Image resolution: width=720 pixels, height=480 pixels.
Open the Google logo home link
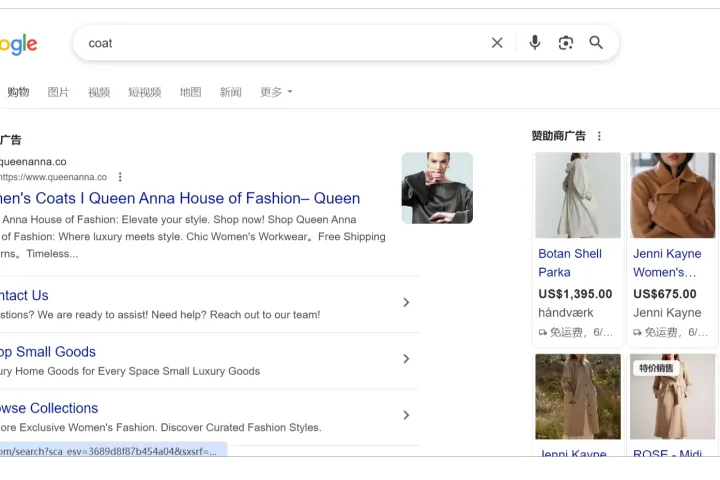18,44
